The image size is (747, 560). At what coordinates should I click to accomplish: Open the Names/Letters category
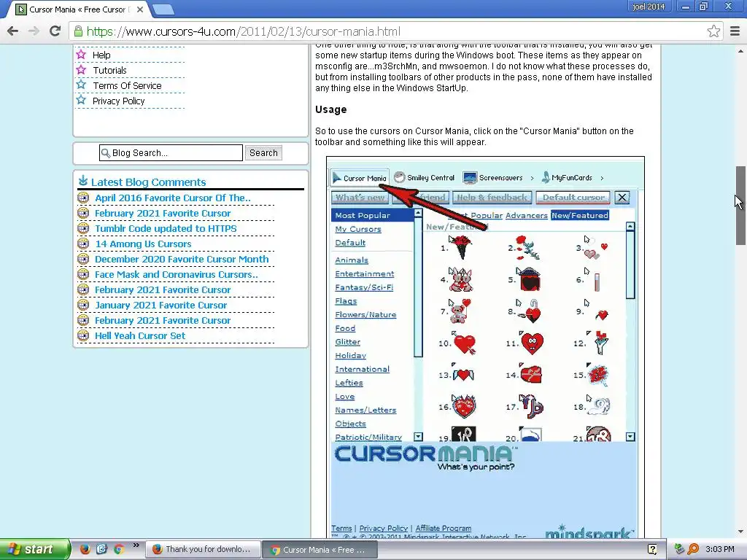pos(365,410)
